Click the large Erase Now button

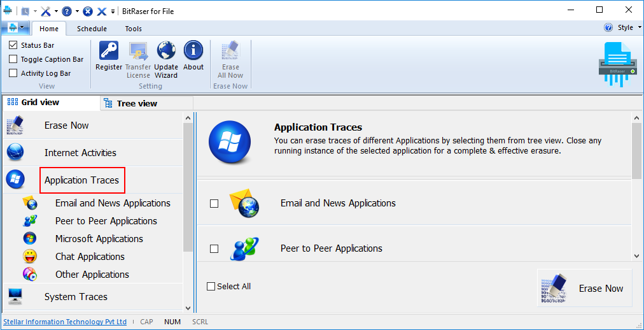point(584,288)
